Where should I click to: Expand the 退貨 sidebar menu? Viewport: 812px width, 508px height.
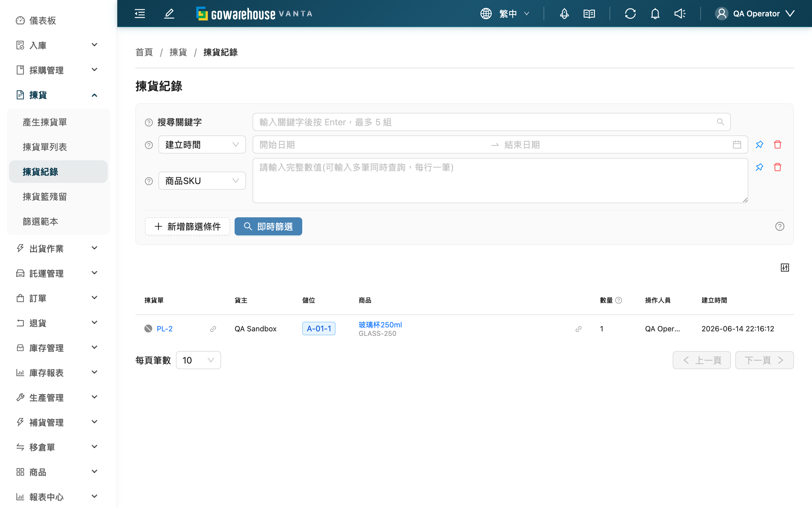58,323
